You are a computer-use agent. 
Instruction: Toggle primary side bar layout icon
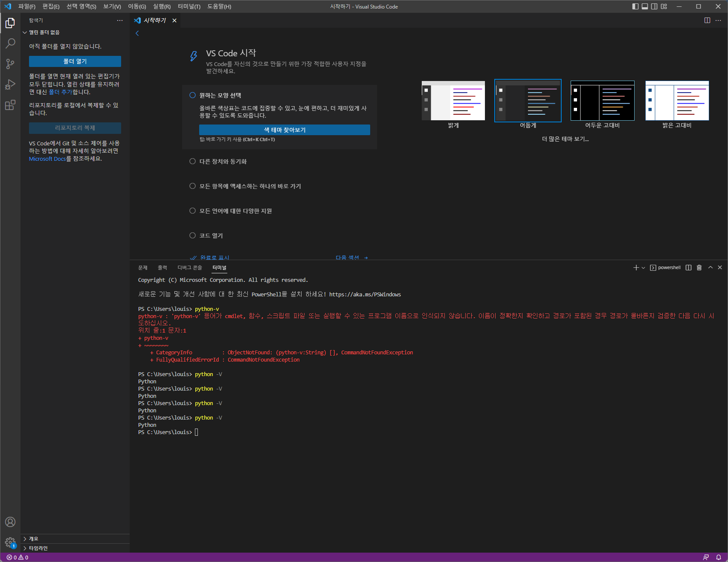tap(635, 6)
